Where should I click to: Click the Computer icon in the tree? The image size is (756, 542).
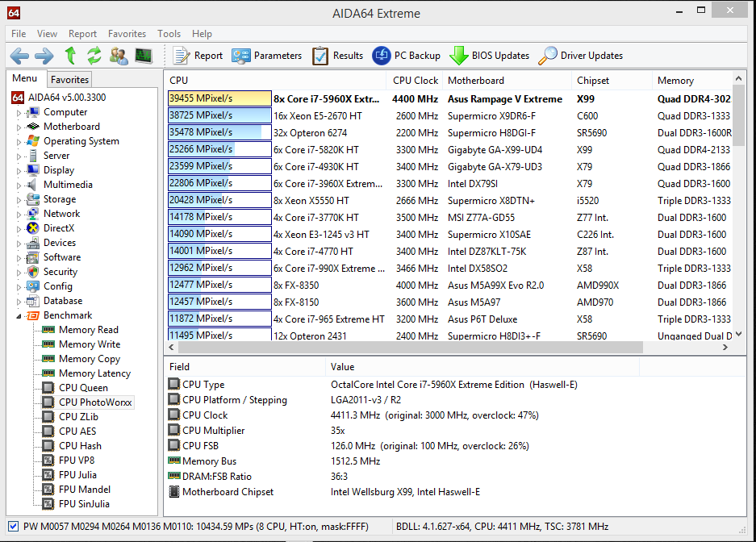[33, 112]
